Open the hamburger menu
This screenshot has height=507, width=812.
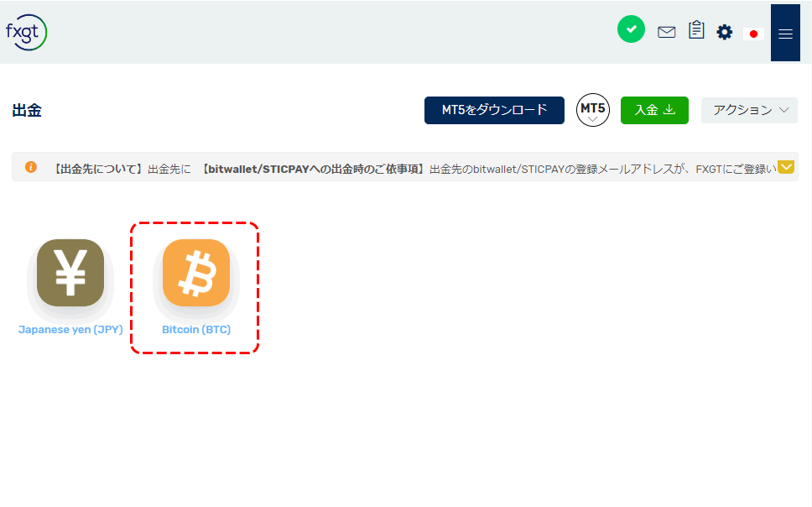[x=785, y=33]
